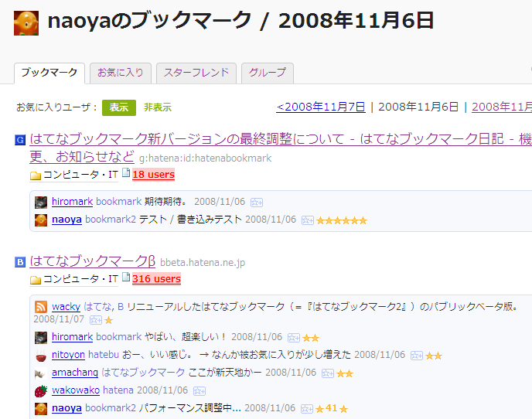Screen dimensions: 532x419
Task: Click bookmark2 tag in naoya's テスト comment
Action: (x=111, y=220)
